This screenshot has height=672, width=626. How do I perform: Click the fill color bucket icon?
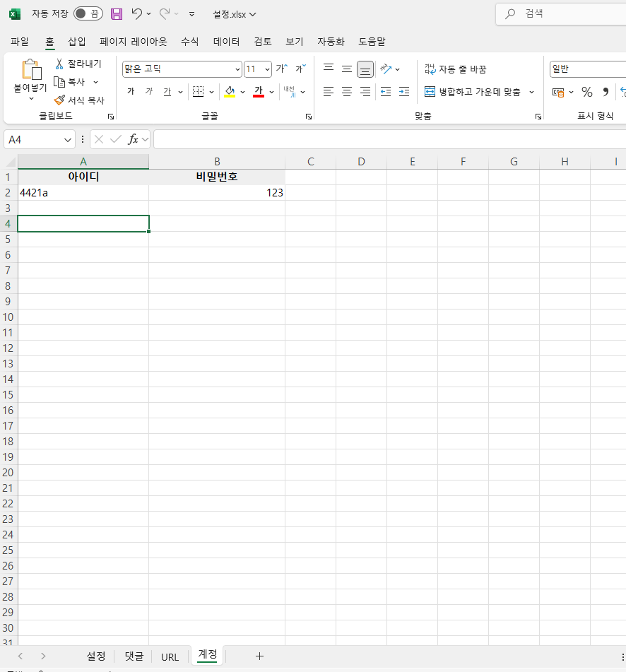(x=230, y=92)
